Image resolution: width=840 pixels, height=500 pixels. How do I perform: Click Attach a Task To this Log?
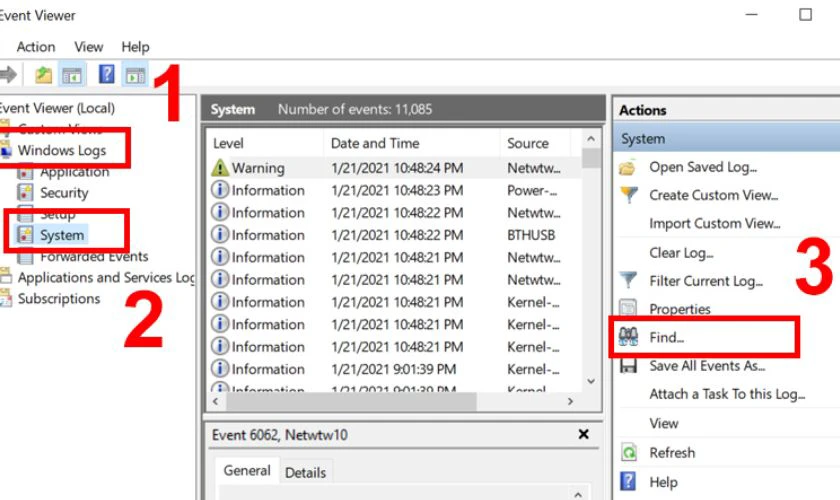[x=726, y=394]
